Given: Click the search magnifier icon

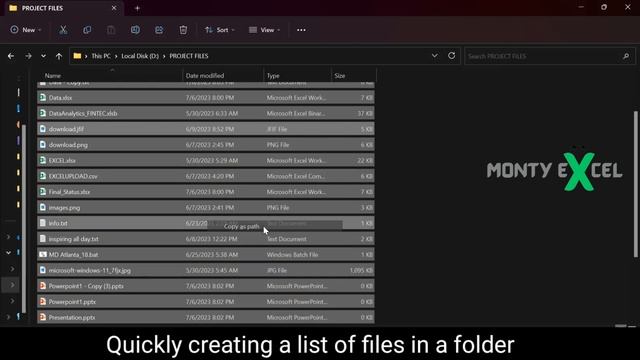Looking at the screenshot, I should click(626, 56).
